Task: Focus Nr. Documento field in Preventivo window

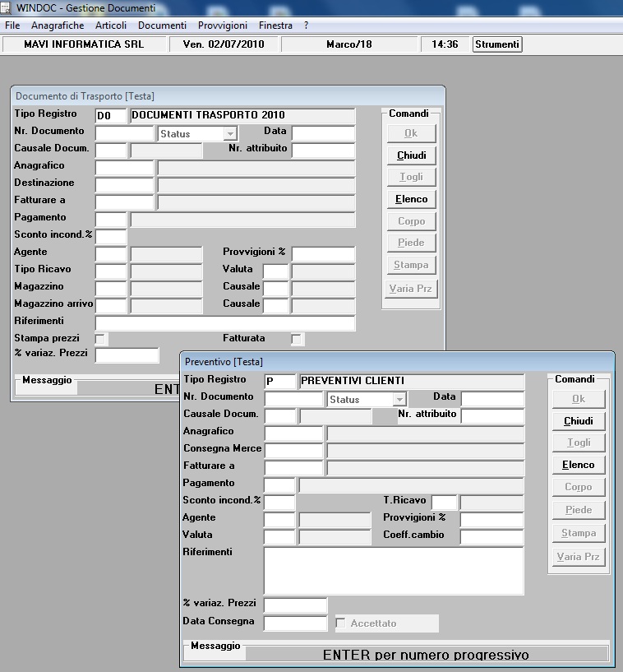Action: click(x=293, y=399)
